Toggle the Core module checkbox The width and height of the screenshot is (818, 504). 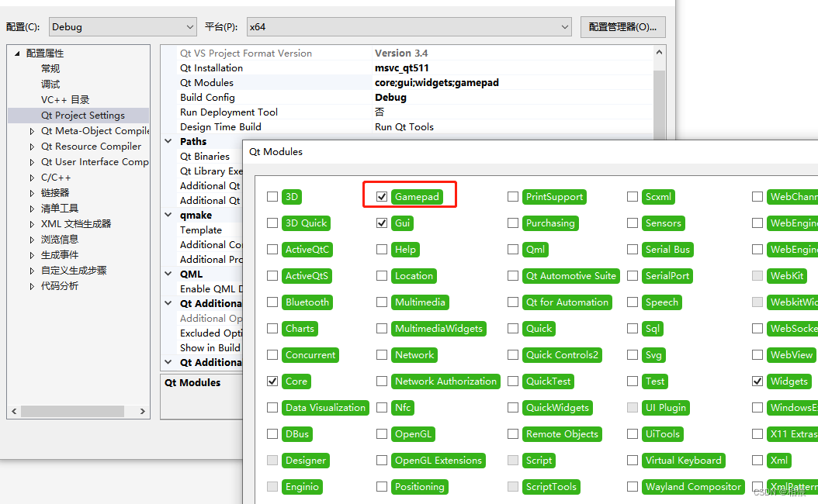[272, 381]
